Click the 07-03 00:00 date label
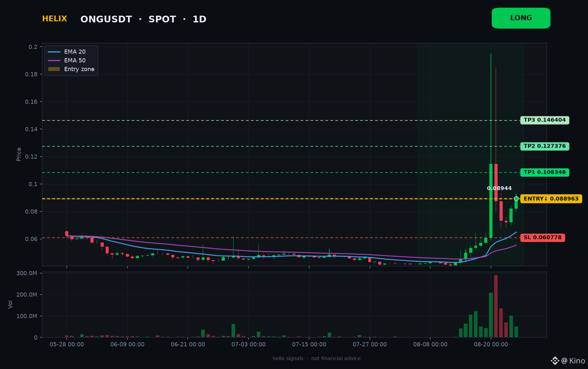The image size is (588, 369). (248, 344)
